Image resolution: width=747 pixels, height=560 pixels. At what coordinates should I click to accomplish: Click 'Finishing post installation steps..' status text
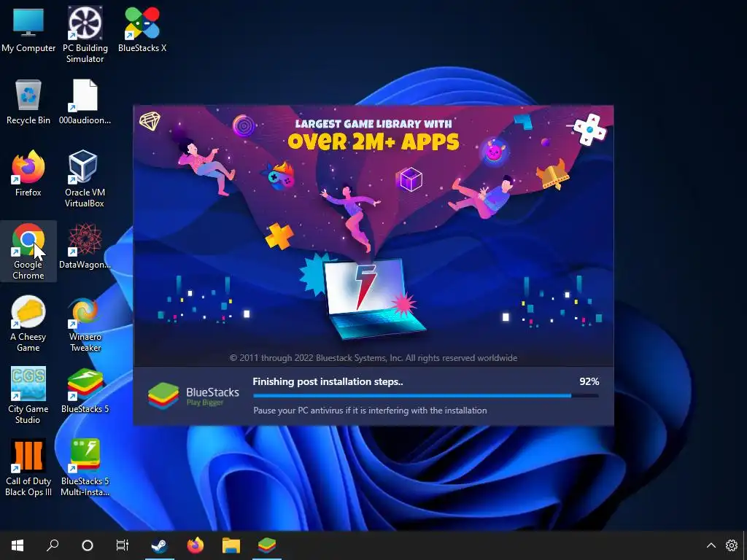point(328,381)
